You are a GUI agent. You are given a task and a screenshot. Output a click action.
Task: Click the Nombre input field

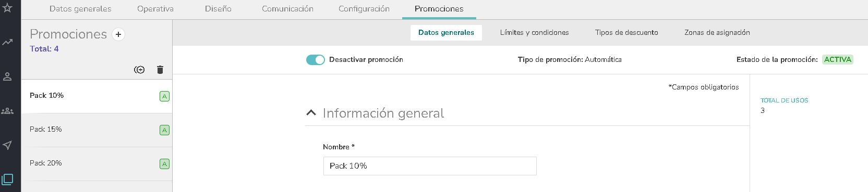(430, 166)
